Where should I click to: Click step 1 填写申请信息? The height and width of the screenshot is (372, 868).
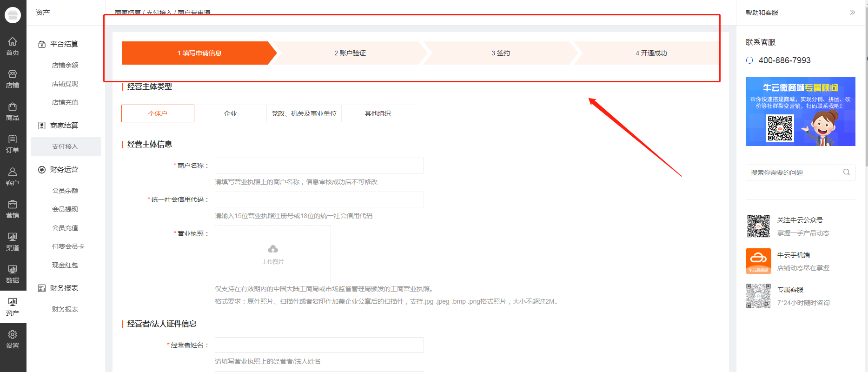(x=199, y=53)
